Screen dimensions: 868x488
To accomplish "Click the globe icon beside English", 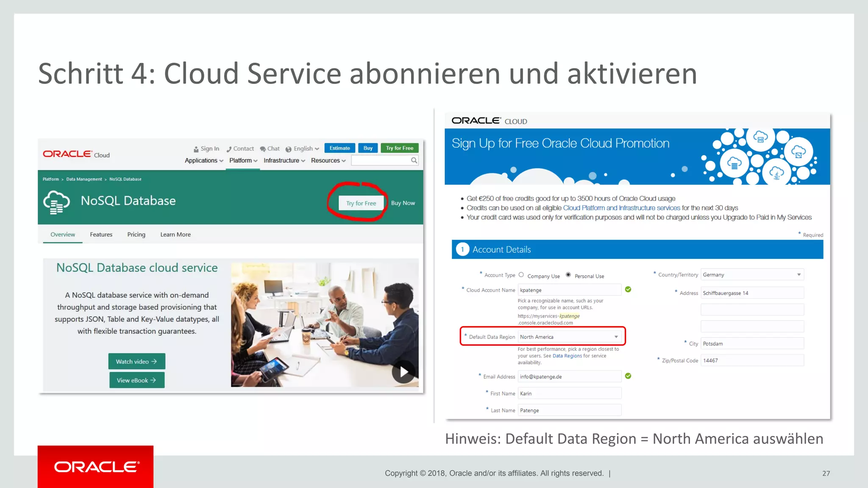I will pyautogui.click(x=288, y=149).
